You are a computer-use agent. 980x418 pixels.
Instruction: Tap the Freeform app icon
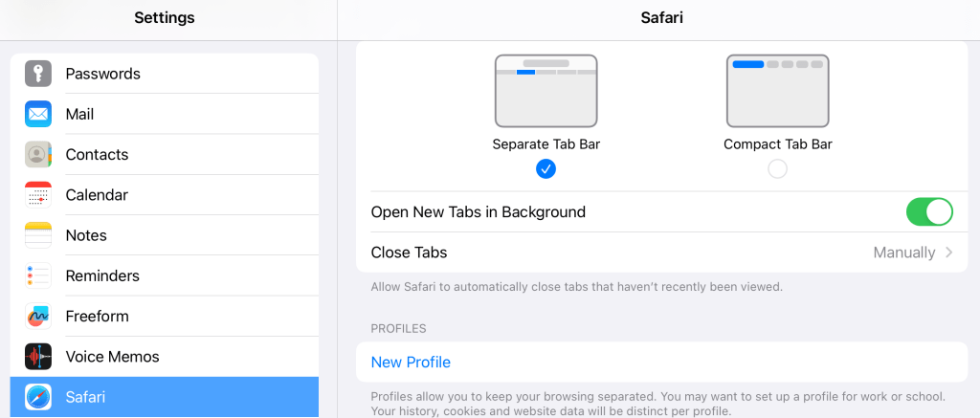pos(38,317)
